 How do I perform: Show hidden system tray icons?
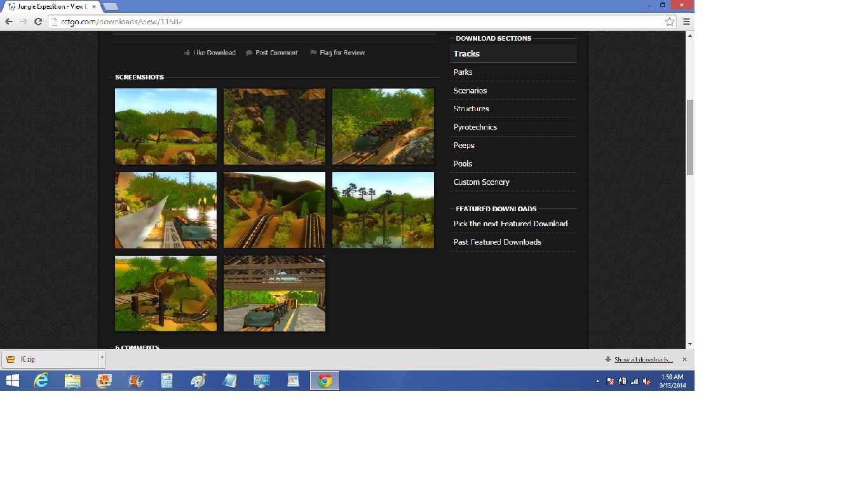tap(597, 381)
